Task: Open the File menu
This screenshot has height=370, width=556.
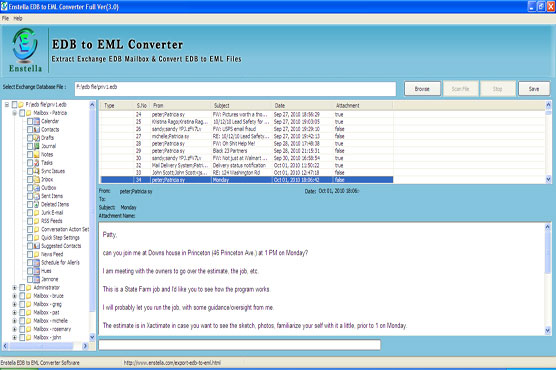Action: click(x=5, y=18)
